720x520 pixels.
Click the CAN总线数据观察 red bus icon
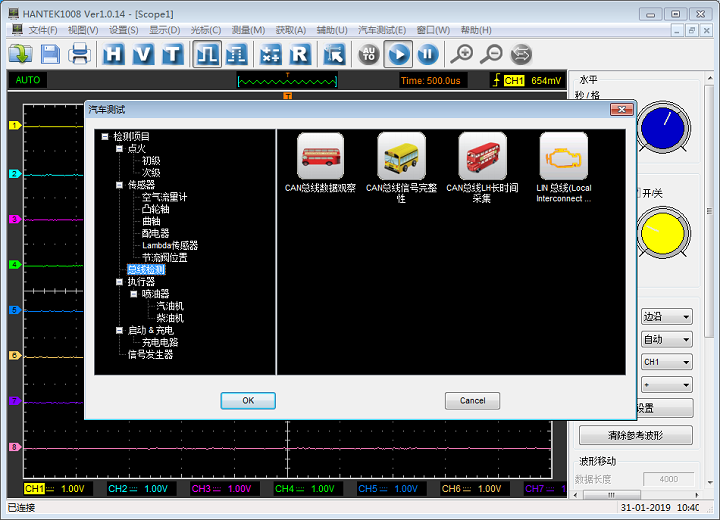(x=320, y=156)
